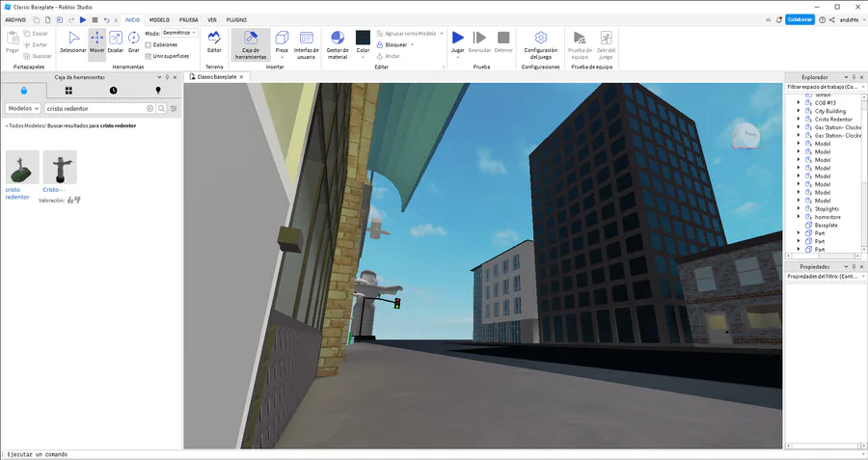Click the quick-access undo arrow
Viewport: 868px width, 460px height.
point(106,20)
